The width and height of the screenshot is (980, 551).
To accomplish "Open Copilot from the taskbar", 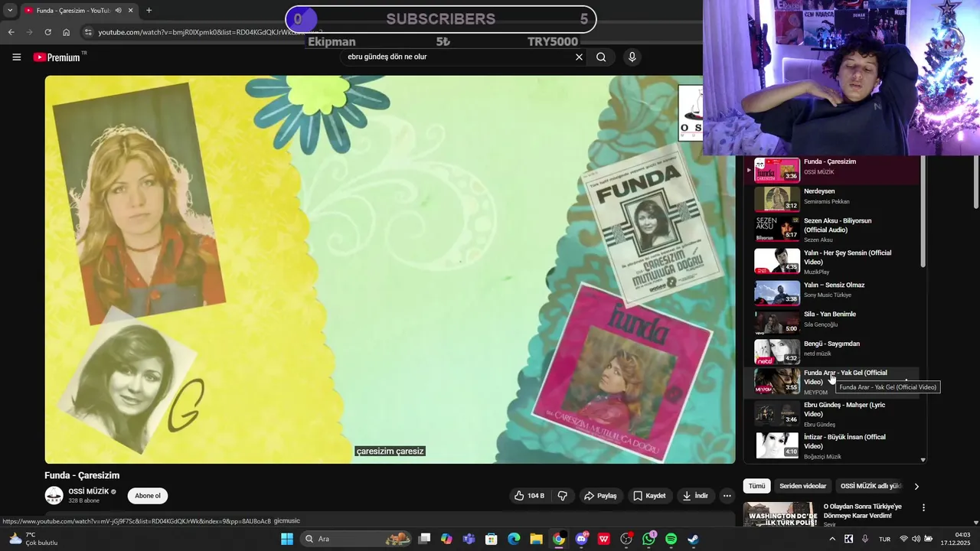I will pos(446,539).
